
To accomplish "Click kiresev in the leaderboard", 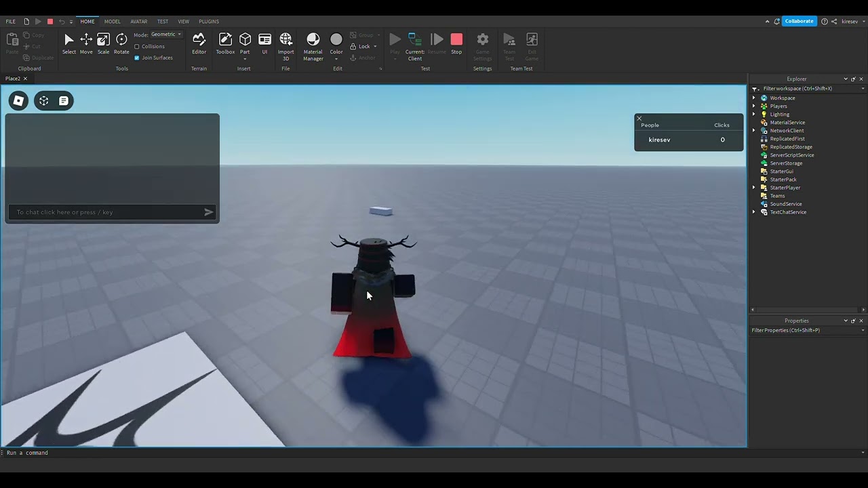I will 659,140.
